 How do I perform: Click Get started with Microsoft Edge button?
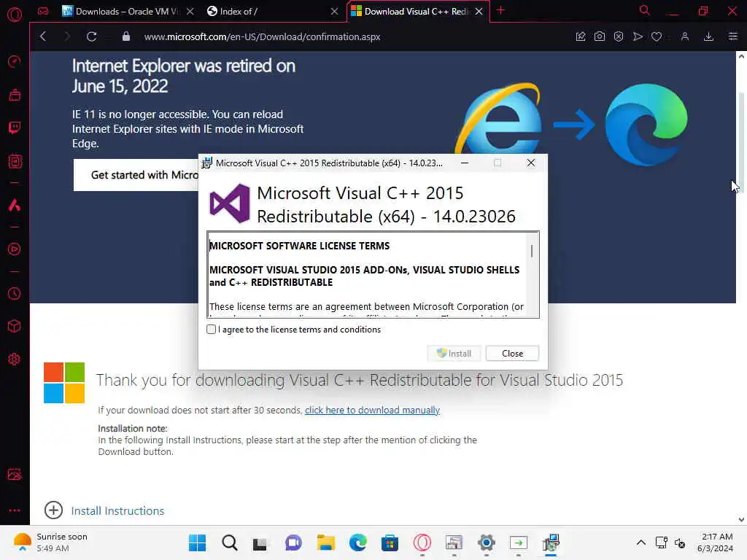[136, 175]
